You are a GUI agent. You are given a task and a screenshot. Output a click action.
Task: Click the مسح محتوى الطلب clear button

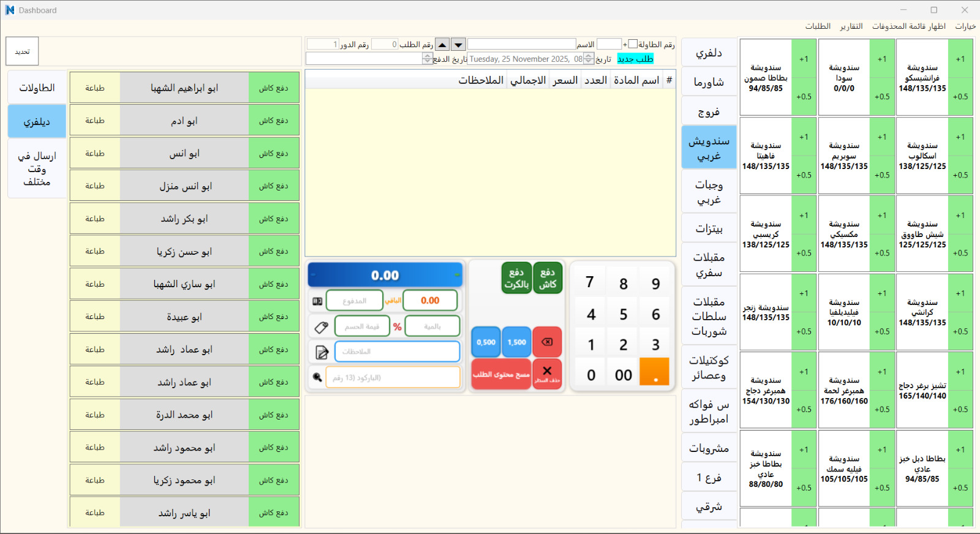[x=501, y=374]
